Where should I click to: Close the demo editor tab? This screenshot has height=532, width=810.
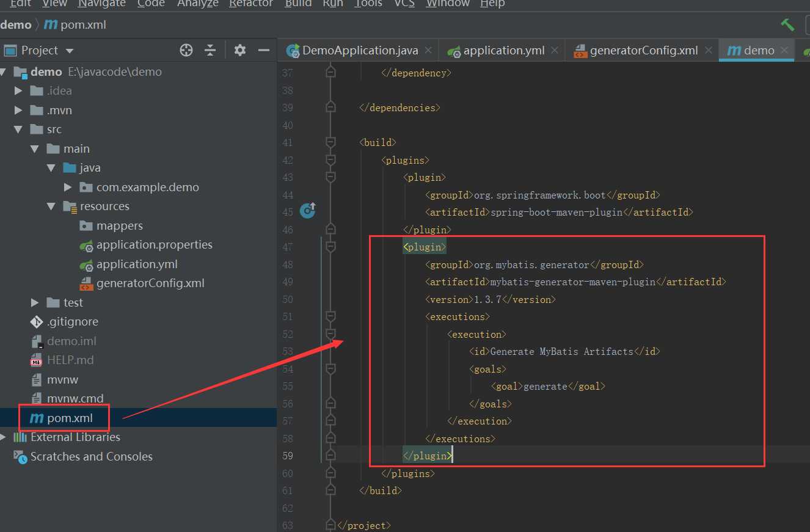pos(785,51)
